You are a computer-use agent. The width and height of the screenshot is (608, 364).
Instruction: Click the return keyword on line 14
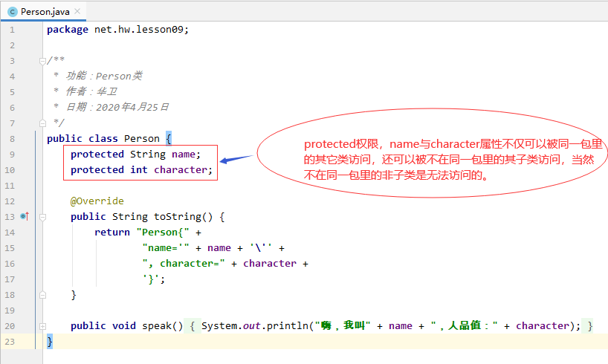[112, 233]
